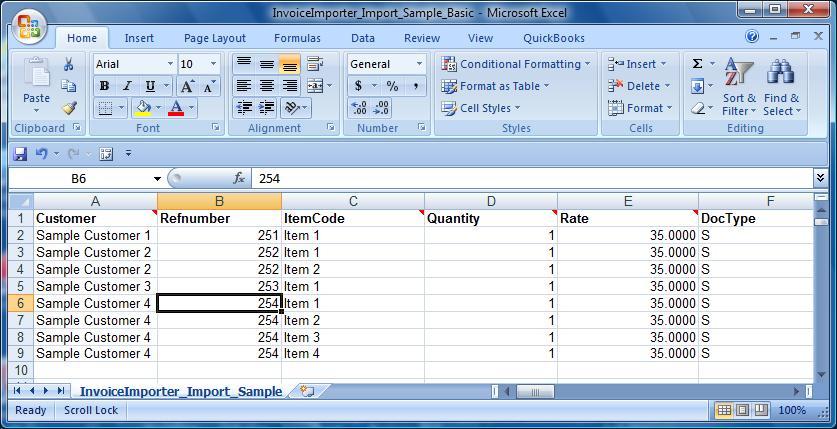This screenshot has height=429, width=837.
Task: Toggle Bold formatting
Action: point(105,86)
